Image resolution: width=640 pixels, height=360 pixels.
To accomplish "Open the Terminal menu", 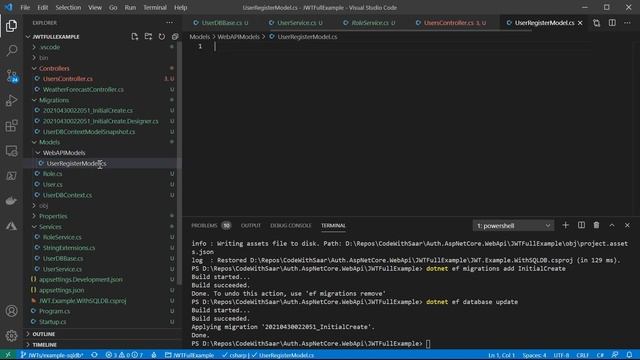I will point(155,7).
